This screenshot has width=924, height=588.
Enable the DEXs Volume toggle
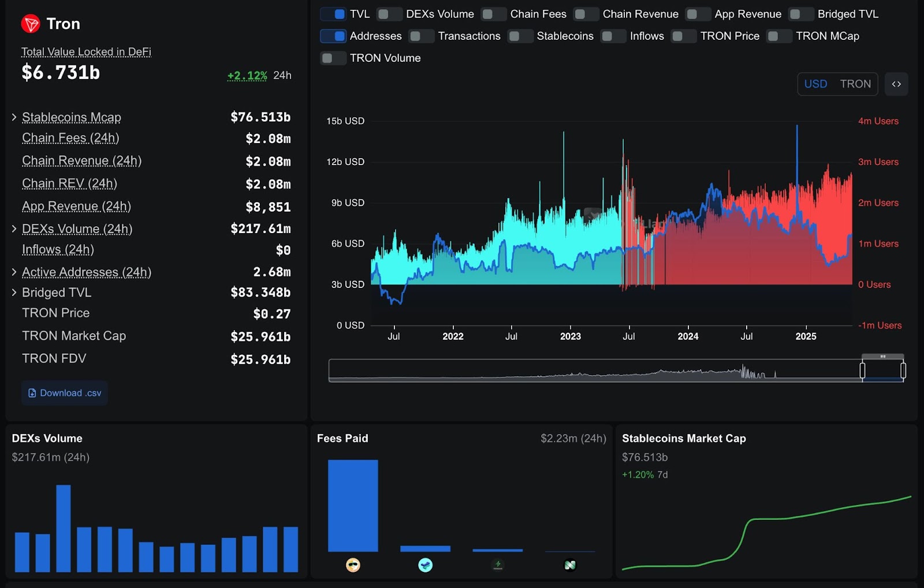(x=389, y=14)
